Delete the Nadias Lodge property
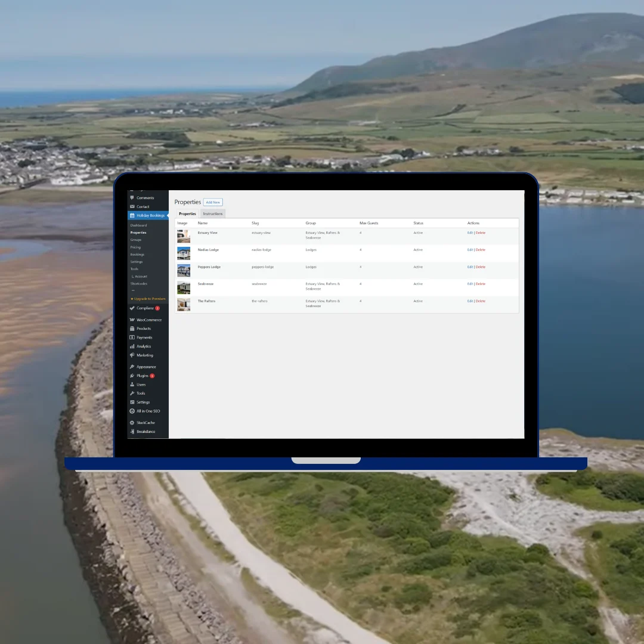Viewport: 644px width, 644px height. click(x=481, y=250)
